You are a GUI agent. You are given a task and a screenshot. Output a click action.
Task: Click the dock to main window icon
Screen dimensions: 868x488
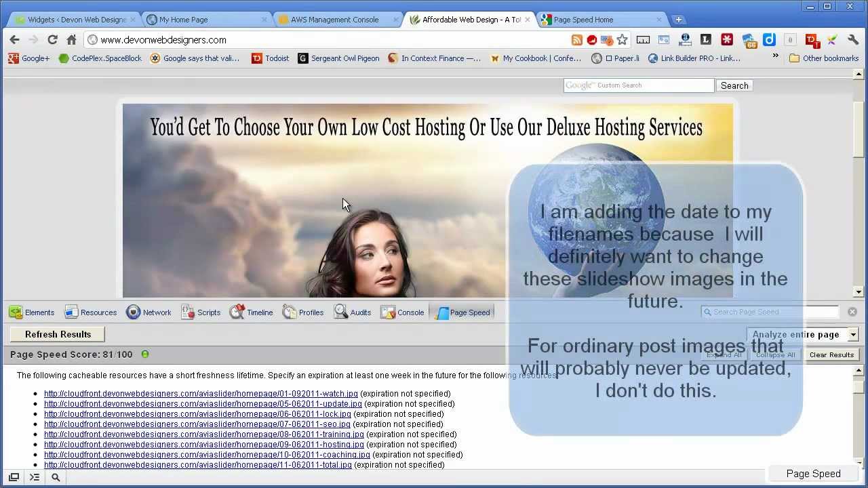14,477
